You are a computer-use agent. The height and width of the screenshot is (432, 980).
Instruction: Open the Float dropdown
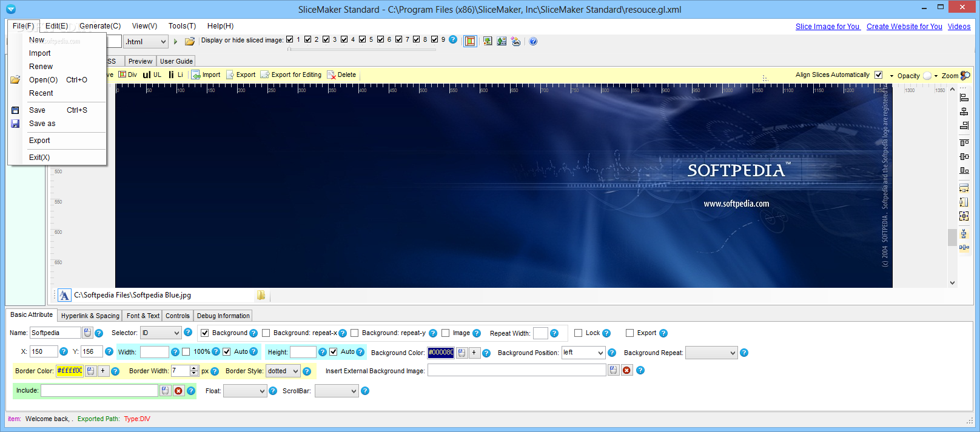click(245, 391)
